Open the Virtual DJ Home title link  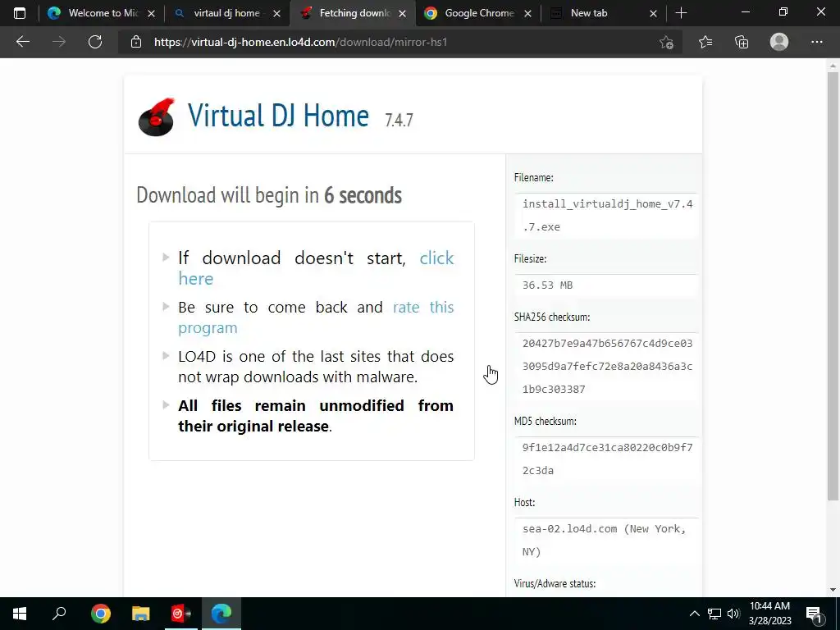pos(278,115)
